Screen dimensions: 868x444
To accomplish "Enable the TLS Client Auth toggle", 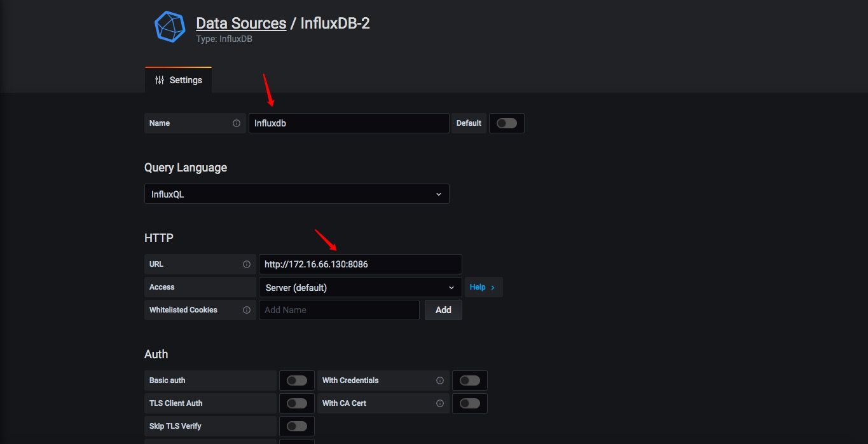I will 297,403.
